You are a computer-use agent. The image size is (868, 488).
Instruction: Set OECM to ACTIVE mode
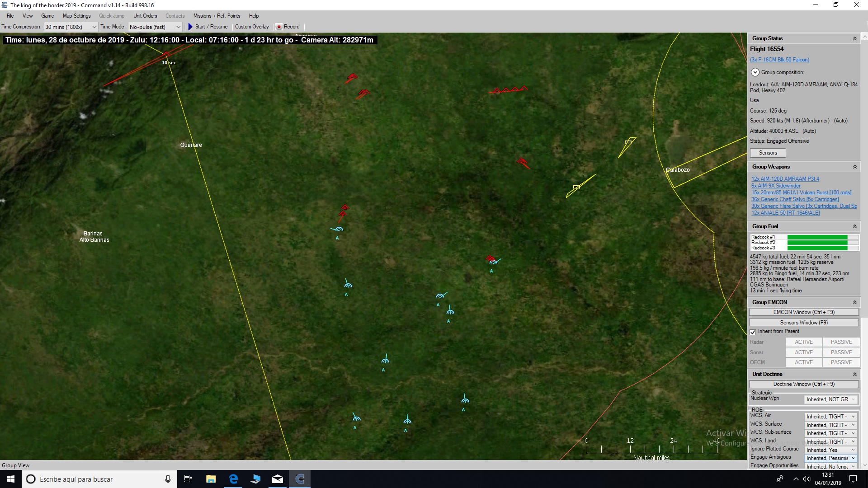pyautogui.click(x=803, y=362)
